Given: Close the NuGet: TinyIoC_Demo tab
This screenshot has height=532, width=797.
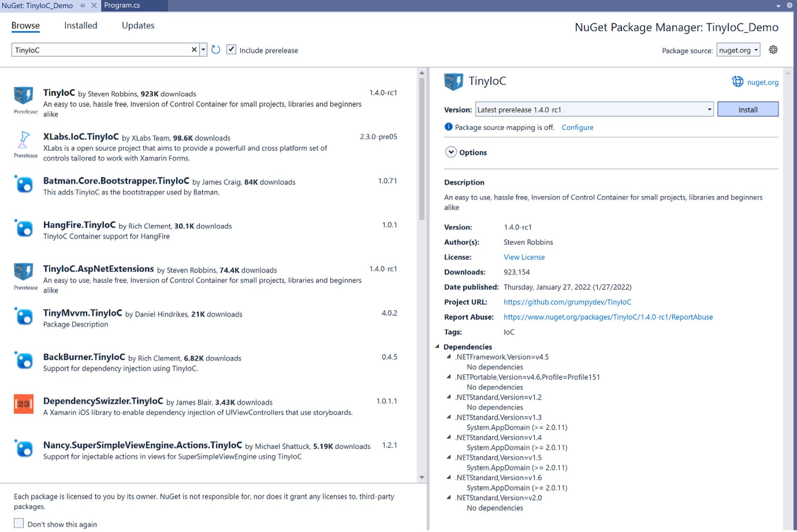Looking at the screenshot, I should [94, 5].
